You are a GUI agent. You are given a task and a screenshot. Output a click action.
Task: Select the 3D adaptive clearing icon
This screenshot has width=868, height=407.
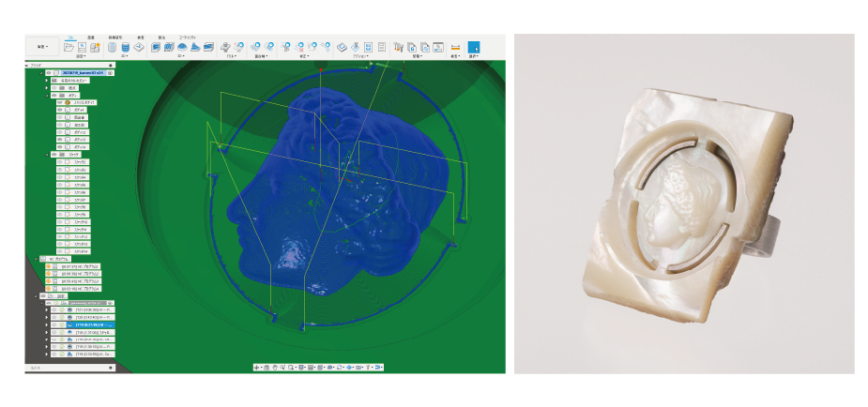(156, 47)
